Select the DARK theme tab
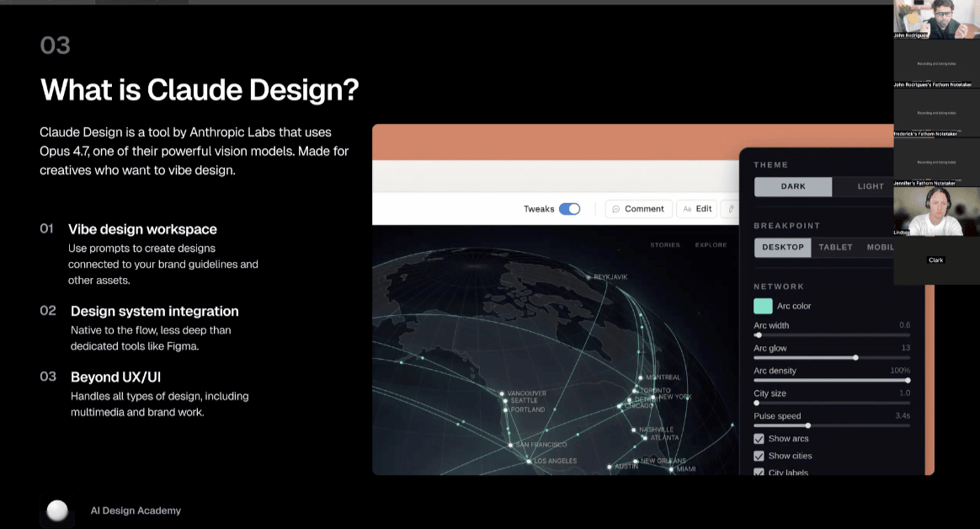This screenshot has width=980, height=529. coord(792,186)
